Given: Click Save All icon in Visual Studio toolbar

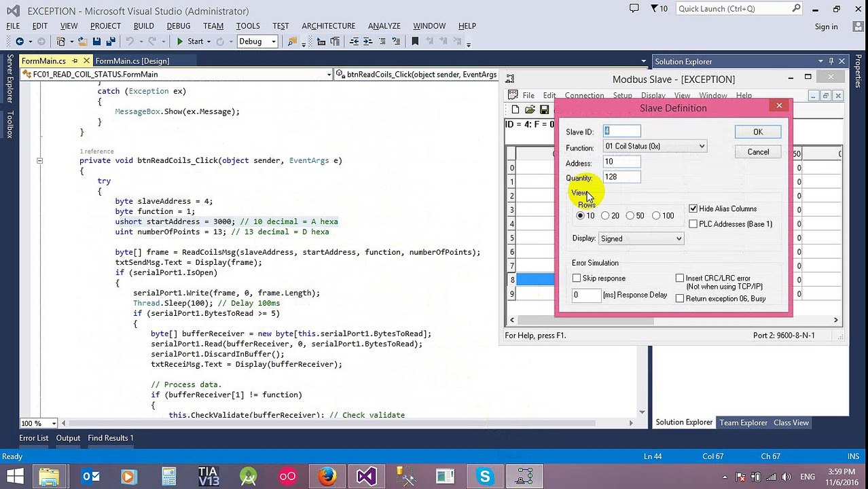Looking at the screenshot, I should point(111,41).
